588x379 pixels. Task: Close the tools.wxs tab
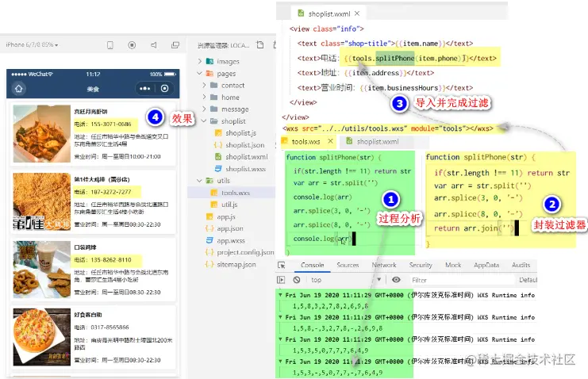(x=330, y=141)
